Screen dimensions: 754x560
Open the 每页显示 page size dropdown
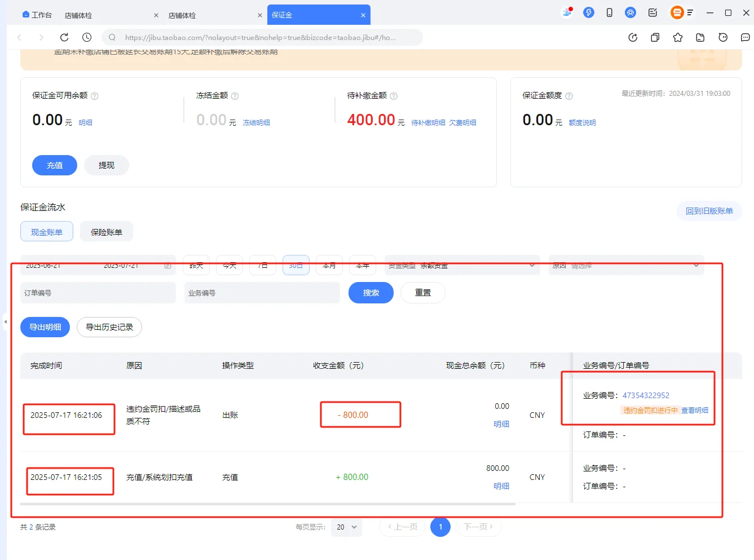346,527
